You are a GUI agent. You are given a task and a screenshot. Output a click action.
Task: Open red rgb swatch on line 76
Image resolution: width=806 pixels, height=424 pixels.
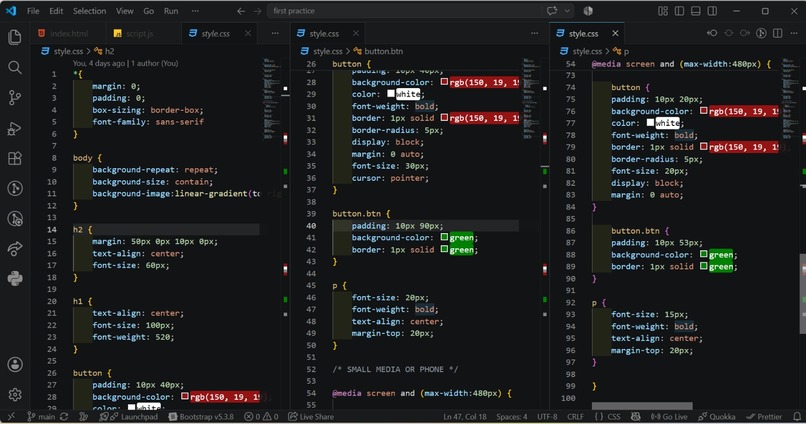click(x=704, y=110)
